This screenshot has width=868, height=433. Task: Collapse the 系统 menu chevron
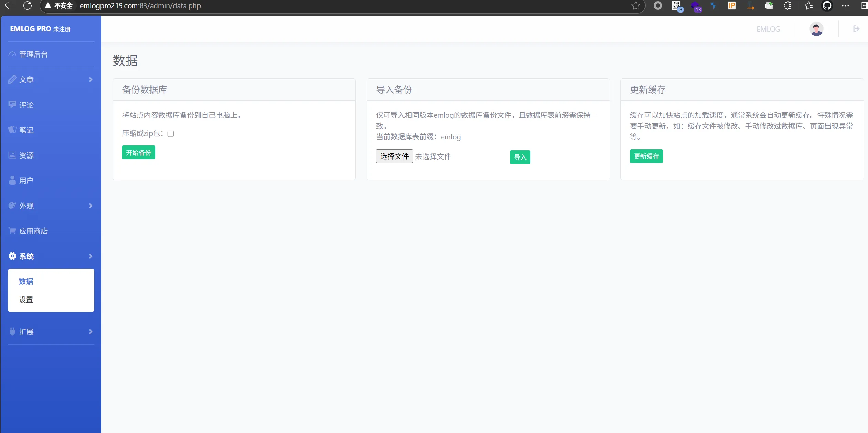(x=91, y=256)
